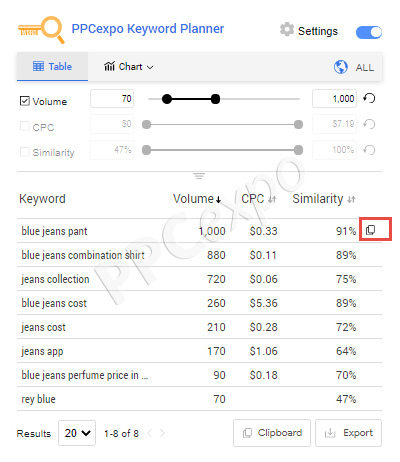Toggle the blue extension on/off switch
The image size is (400, 462).
click(x=369, y=32)
